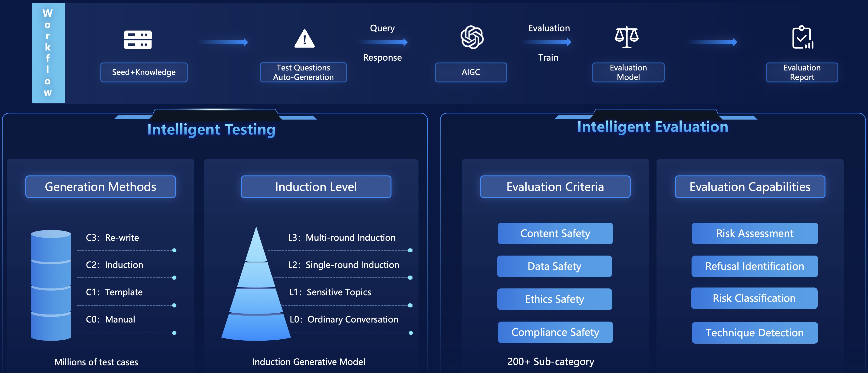Click the clipboard checkmark report icon

coord(802,37)
